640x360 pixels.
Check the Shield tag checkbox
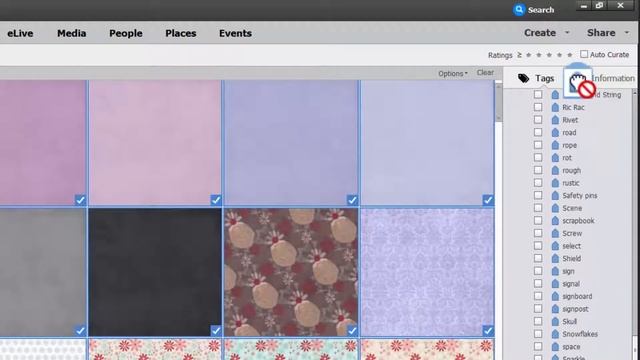[x=538, y=258]
